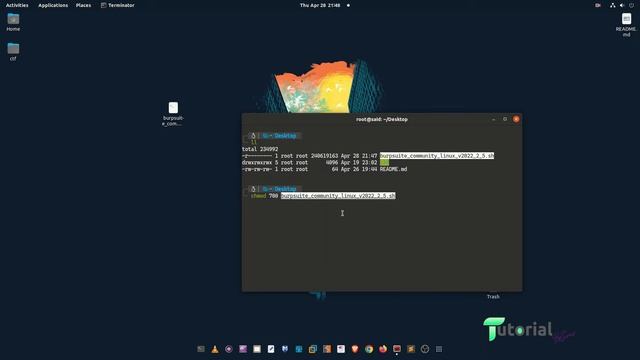Open the network status icon

point(612,5)
